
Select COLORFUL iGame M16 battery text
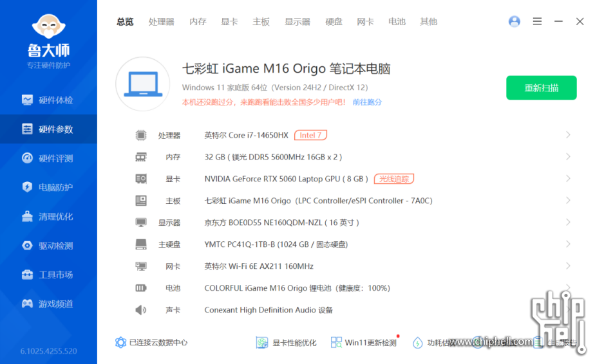tap(297, 288)
